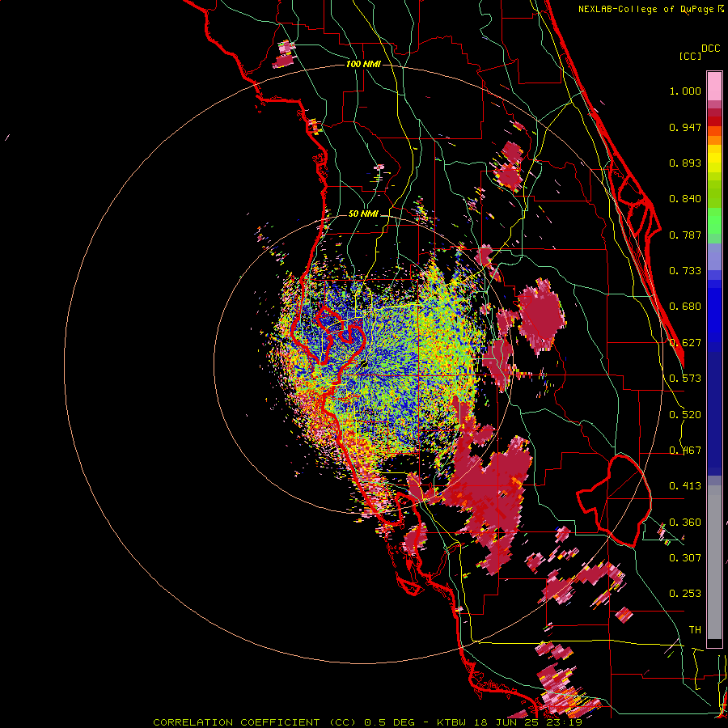Viewport: 728px width, 728px height.
Task: Click the 0.413 scale value
Action: pyautogui.click(x=685, y=486)
